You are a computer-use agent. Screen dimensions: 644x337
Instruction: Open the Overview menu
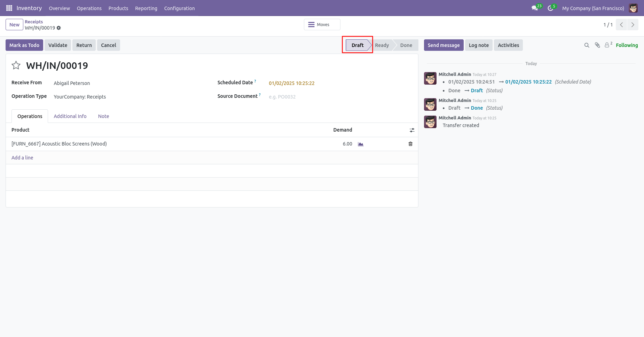59,8
